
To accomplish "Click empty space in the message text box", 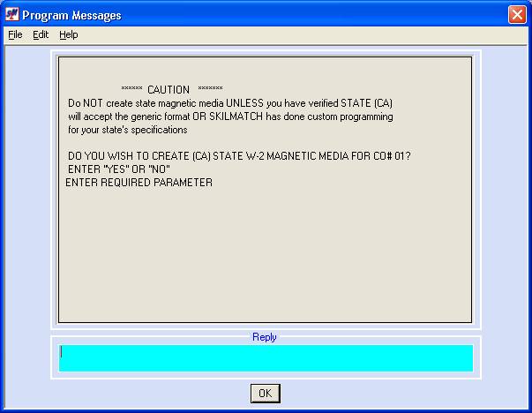I will (265, 254).
